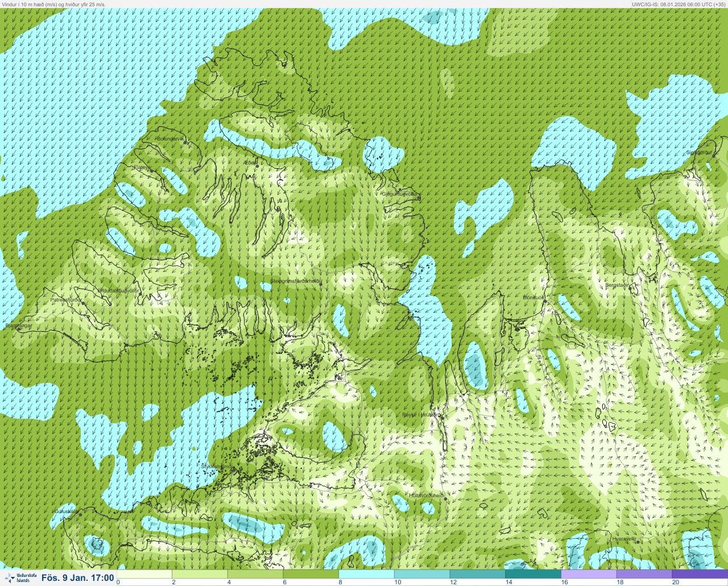
Task: Click the Siglufjörður station label
Action: click(700, 152)
